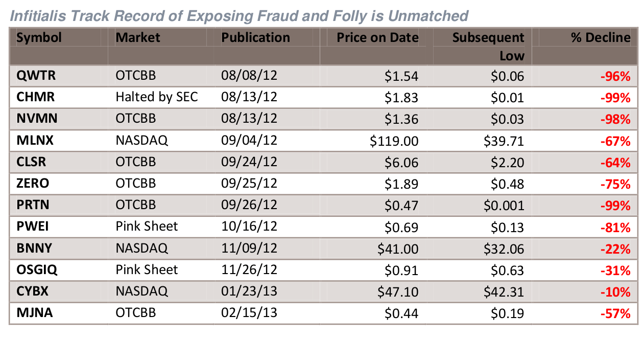Select the ZERO symbol cell

(33, 184)
